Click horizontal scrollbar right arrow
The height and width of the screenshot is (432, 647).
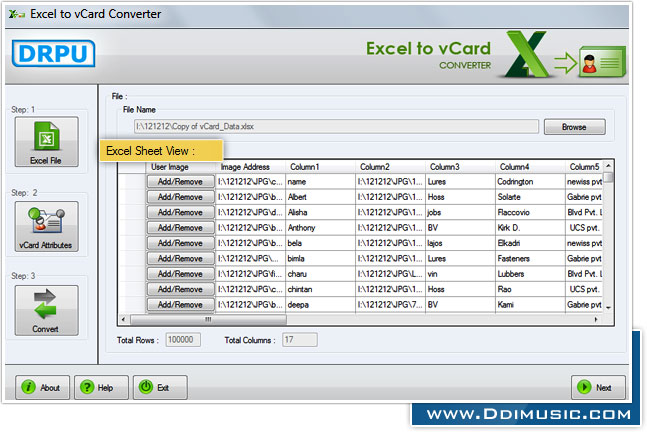596,319
